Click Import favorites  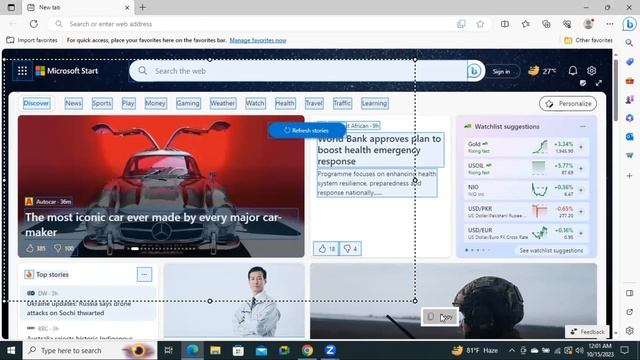coord(32,40)
